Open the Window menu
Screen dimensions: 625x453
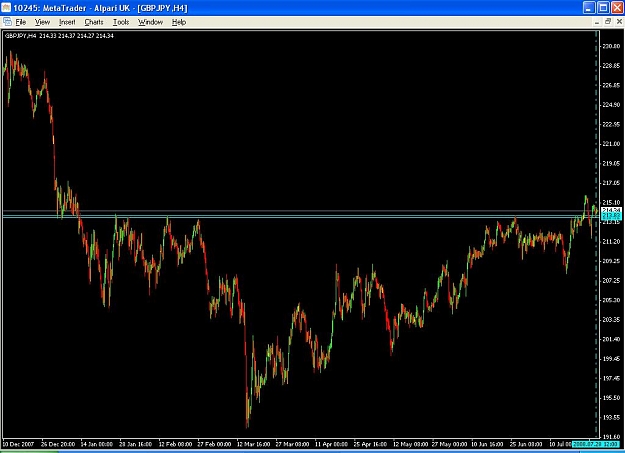(150, 22)
